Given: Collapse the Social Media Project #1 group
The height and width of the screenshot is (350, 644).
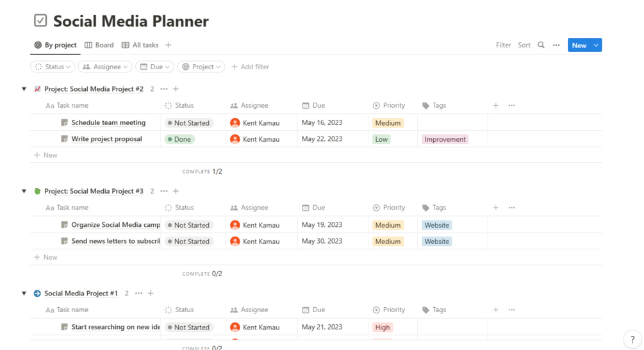Looking at the screenshot, I should [24, 294].
